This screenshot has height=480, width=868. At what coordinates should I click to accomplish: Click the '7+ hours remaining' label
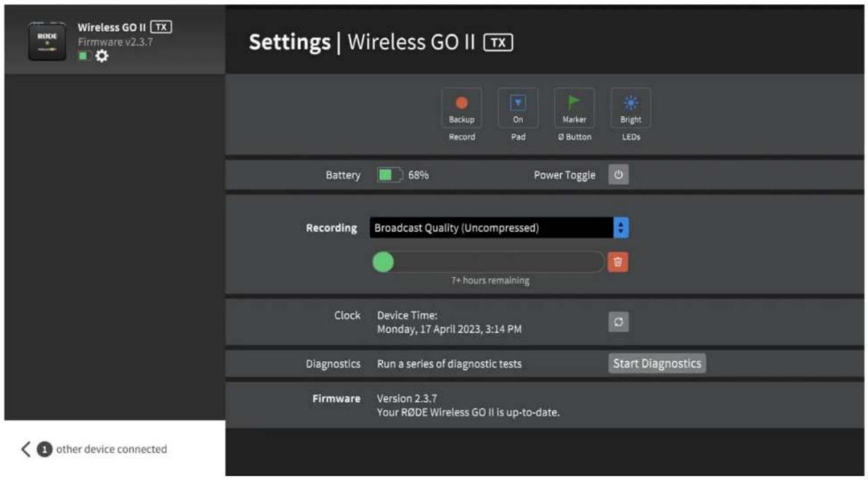tap(490, 281)
